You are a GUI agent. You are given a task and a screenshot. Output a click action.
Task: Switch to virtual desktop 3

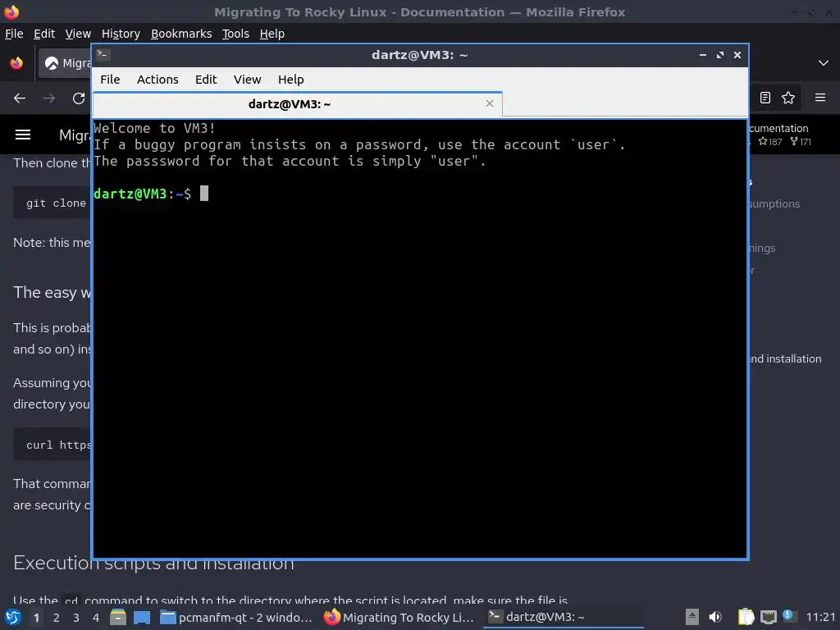pos(76,618)
